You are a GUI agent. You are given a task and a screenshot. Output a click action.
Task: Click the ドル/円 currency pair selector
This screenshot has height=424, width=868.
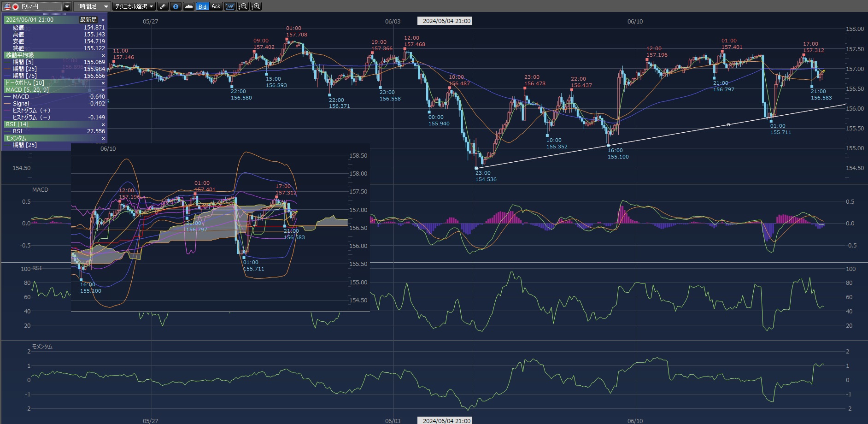coord(31,6)
